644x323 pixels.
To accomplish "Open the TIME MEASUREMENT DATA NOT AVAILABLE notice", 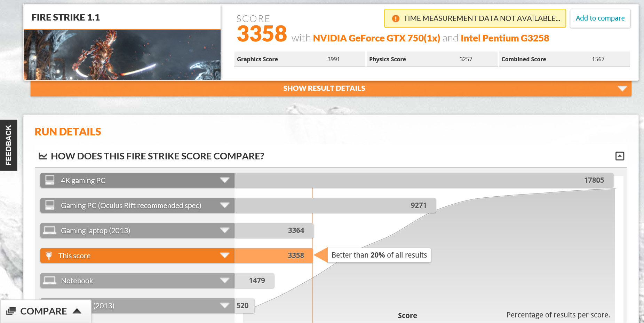I will tap(475, 18).
